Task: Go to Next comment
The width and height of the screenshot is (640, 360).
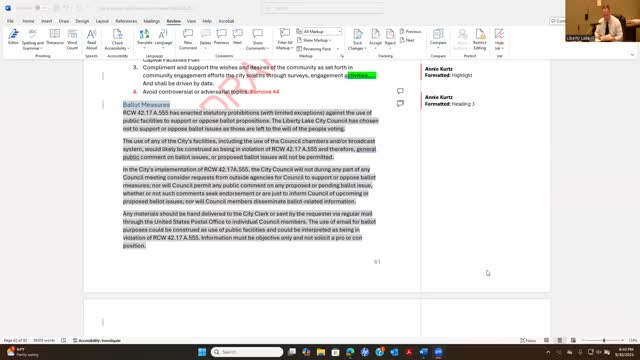Action: pos(238,37)
